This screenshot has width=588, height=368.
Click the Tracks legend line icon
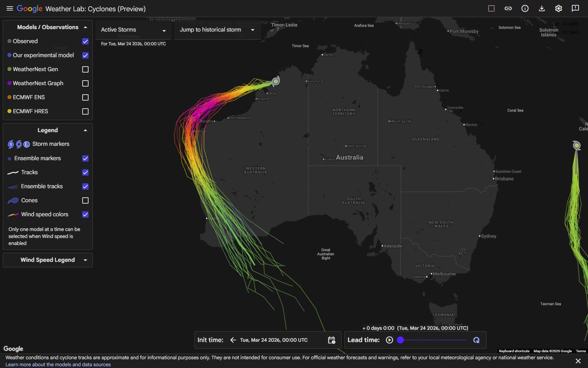coord(13,172)
